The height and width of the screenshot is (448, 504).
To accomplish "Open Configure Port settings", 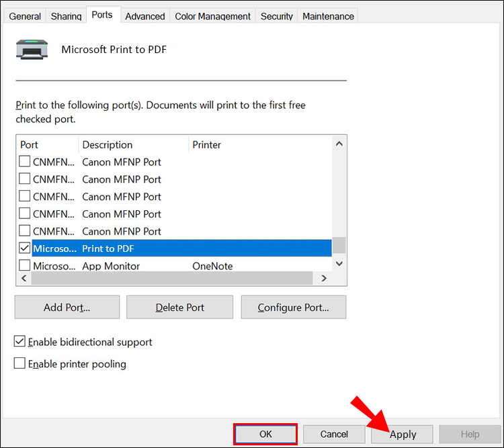I will [x=294, y=307].
